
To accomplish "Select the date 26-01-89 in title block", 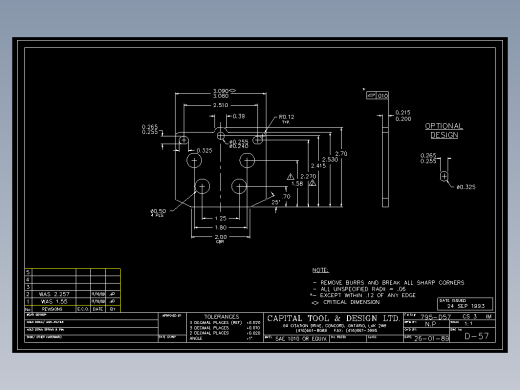I will pyautogui.click(x=431, y=338).
